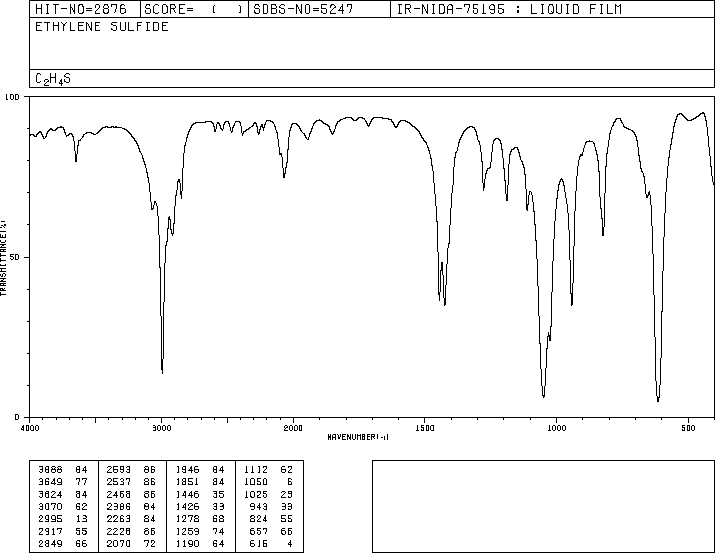Select the molecular formula C2H4S
Image resolution: width=715 pixels, height=553 pixels.
[x=53, y=79]
